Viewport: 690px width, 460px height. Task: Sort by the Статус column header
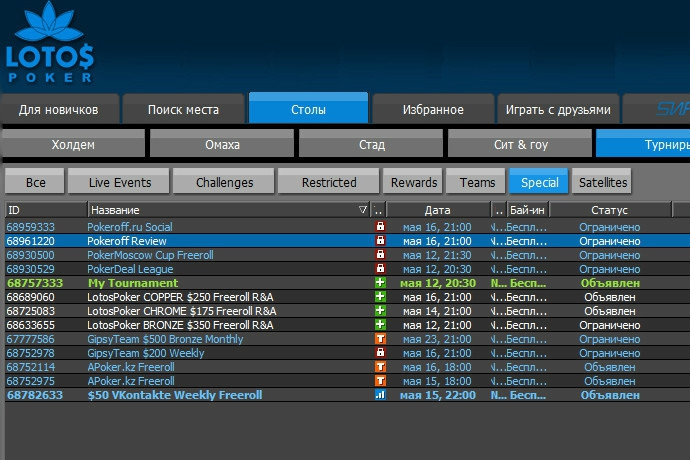point(610,210)
